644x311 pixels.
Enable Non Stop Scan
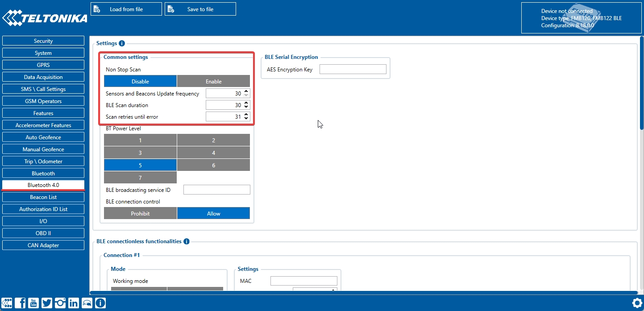coord(213,81)
